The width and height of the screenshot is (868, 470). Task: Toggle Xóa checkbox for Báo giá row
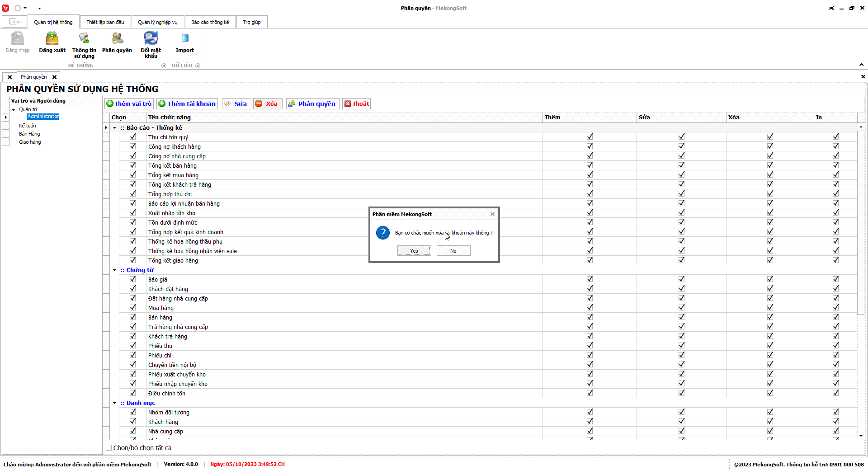pyautogui.click(x=770, y=279)
